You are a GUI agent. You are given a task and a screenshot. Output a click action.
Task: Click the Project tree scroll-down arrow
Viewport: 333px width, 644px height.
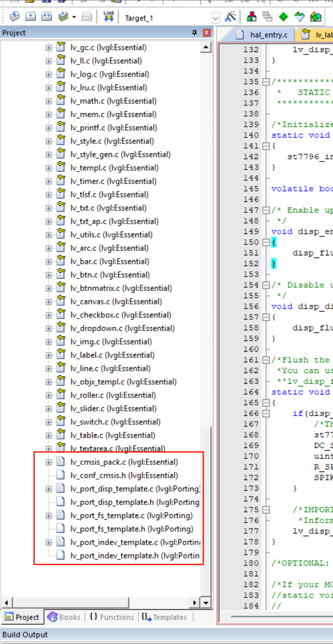click(206, 603)
